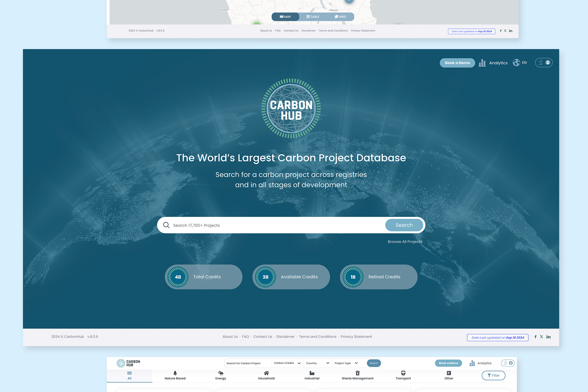Click LinkedIn icon in top window footer
The width and height of the screenshot is (588, 392).
point(511,31)
